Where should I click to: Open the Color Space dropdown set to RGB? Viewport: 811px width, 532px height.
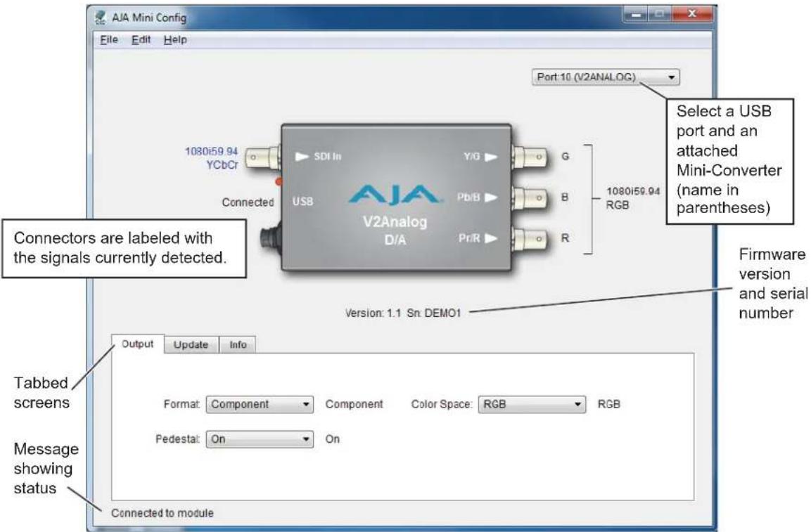tap(532, 404)
